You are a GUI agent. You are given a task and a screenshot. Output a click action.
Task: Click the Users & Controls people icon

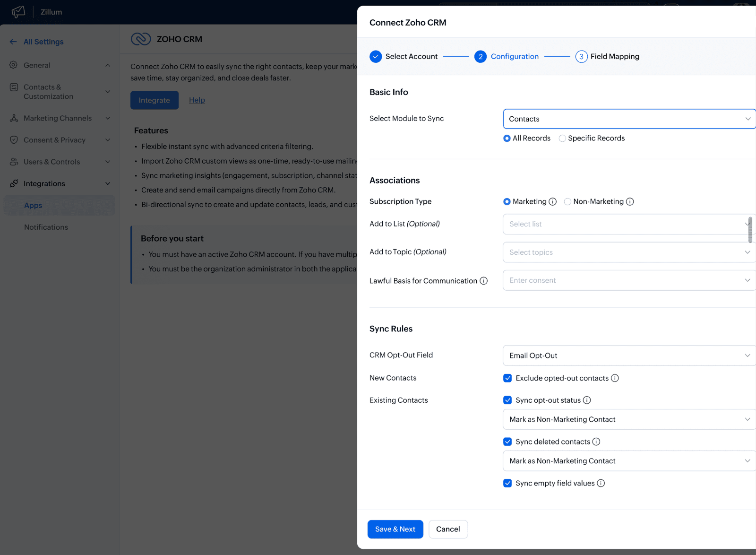coord(14,162)
